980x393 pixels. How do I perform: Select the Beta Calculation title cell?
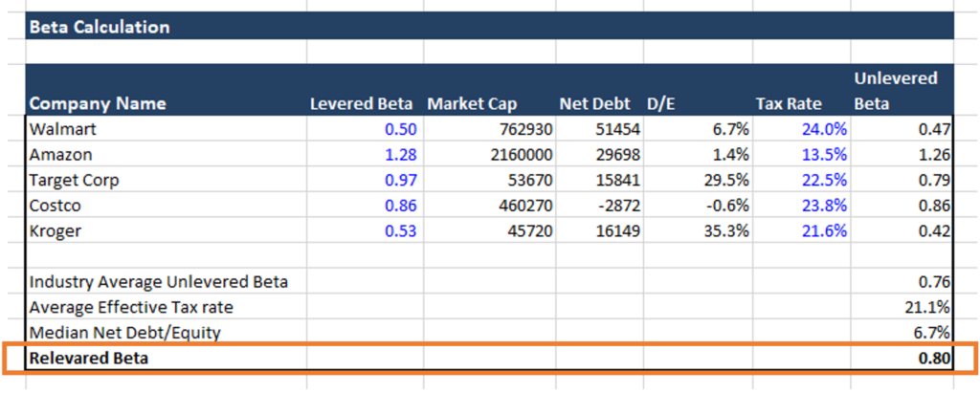pyautogui.click(x=489, y=28)
